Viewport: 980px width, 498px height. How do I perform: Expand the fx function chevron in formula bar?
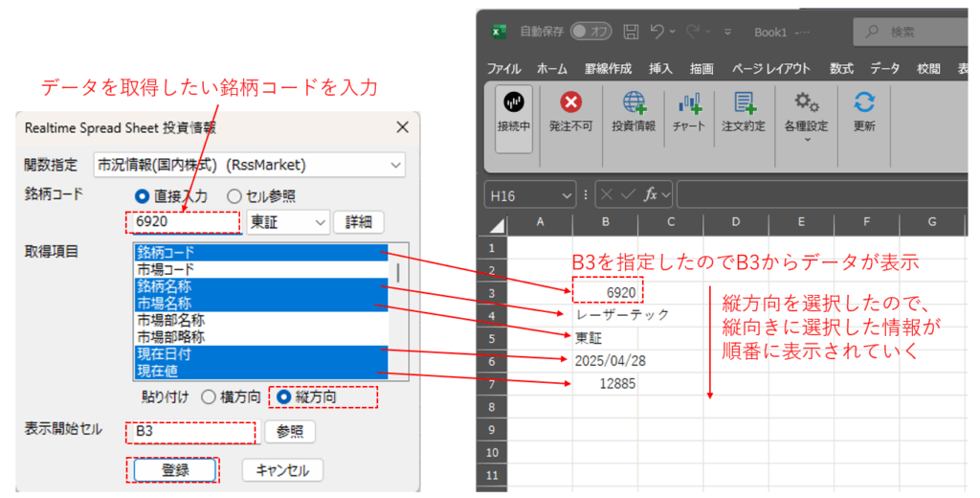tap(666, 195)
